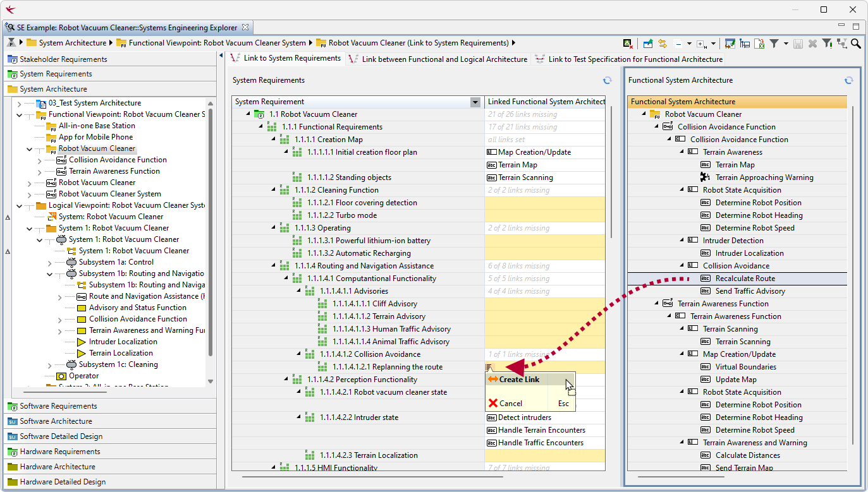The width and height of the screenshot is (868, 492).
Task: Open dropdown next to expand N icon
Action: (713, 44)
